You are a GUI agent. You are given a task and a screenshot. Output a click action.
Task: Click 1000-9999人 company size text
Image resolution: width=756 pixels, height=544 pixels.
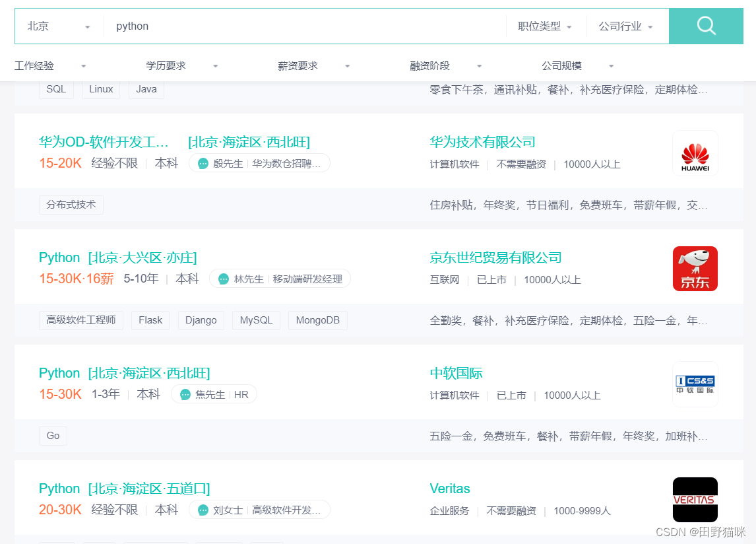582,511
